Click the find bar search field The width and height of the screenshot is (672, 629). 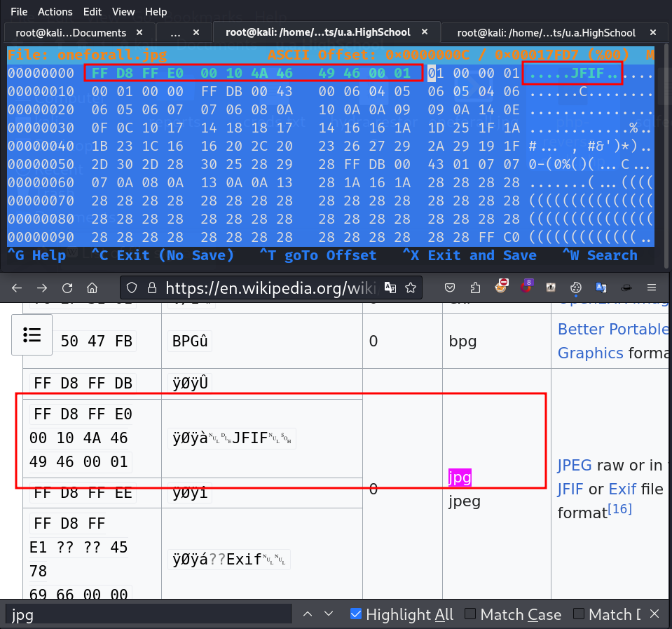coord(147,615)
